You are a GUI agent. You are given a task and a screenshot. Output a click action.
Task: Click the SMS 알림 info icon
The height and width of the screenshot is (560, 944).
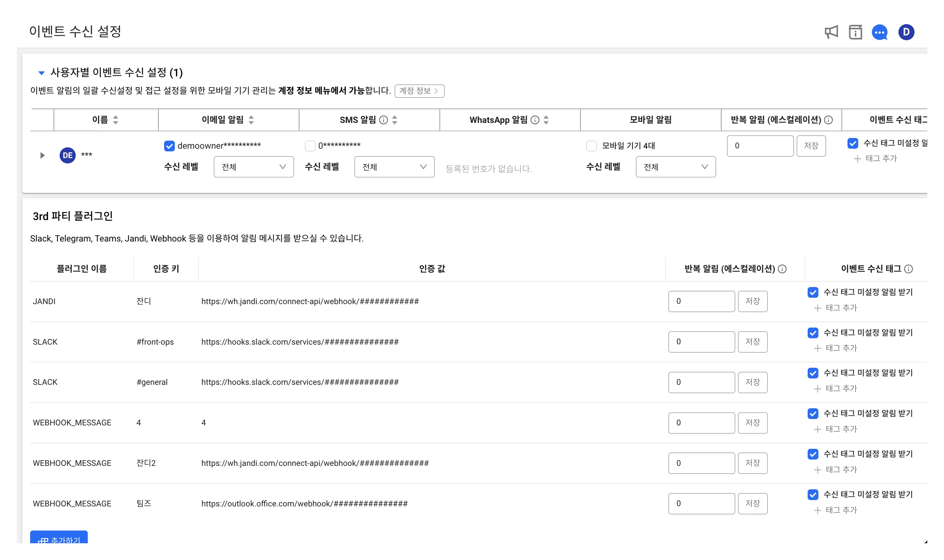click(384, 120)
